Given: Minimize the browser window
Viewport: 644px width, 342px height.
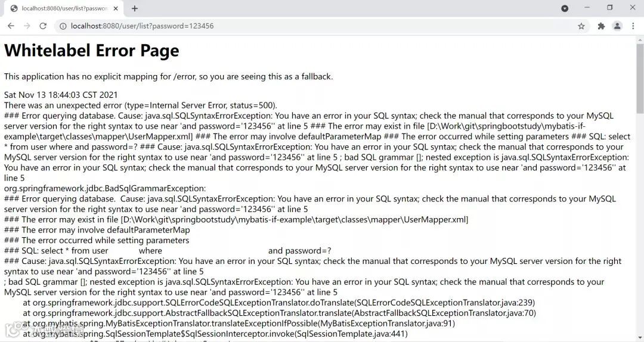Looking at the screenshot, I should (x=587, y=8).
